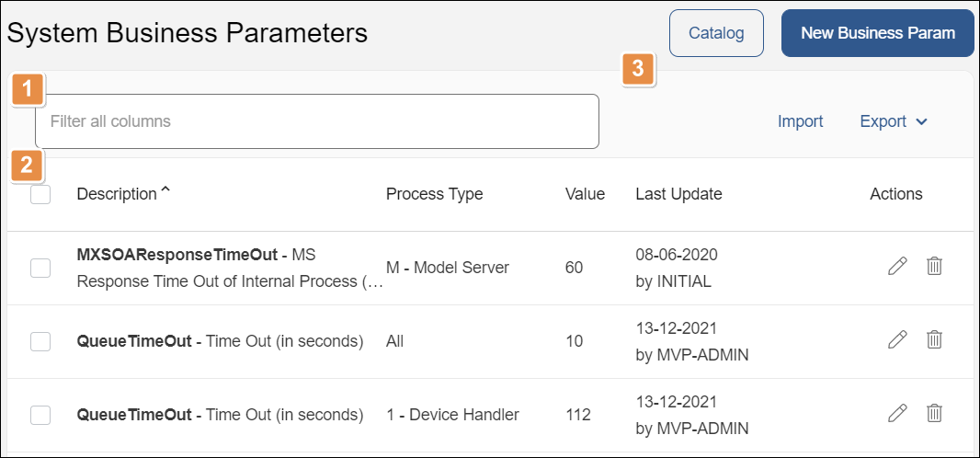This screenshot has height=458, width=980.
Task: Sort by the Value column header
Action: 585,194
